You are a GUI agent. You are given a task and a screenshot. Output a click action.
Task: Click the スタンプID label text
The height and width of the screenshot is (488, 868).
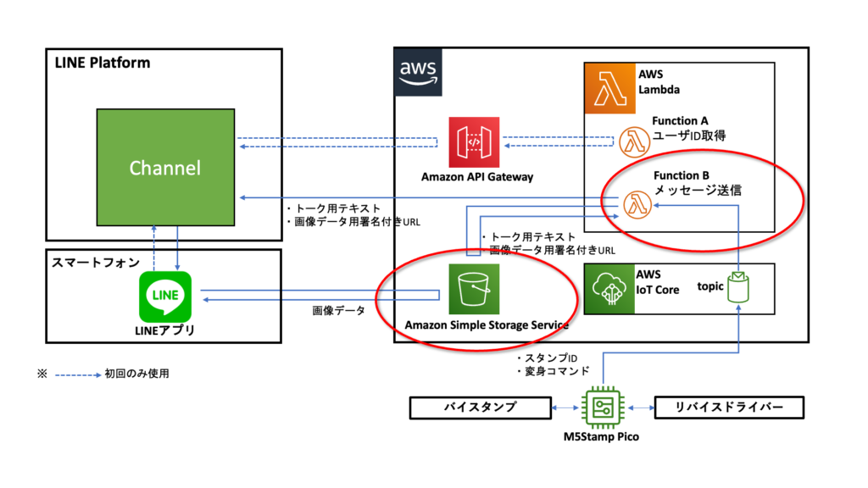coord(548,358)
